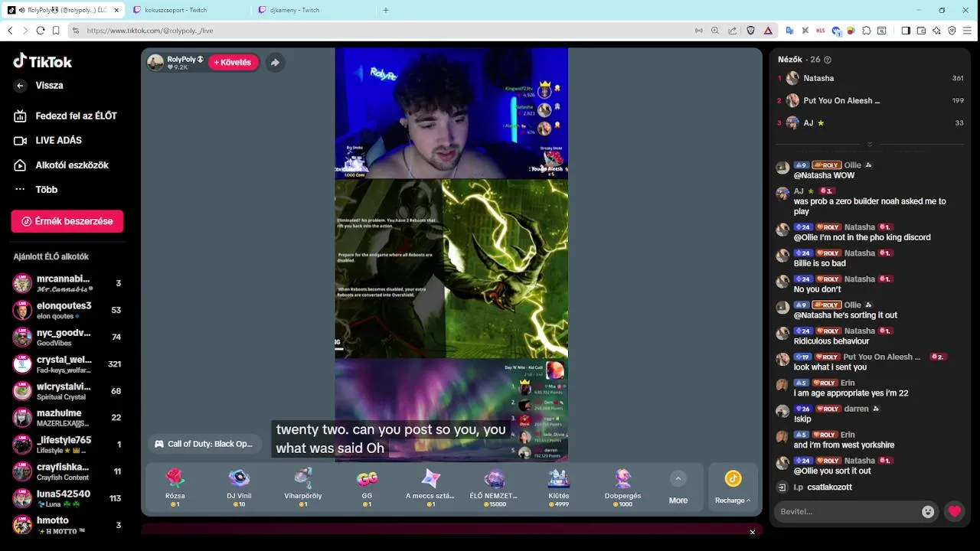Click Call of Duty: Black Ops game tag
The height and width of the screenshot is (551, 980).
coord(203,444)
